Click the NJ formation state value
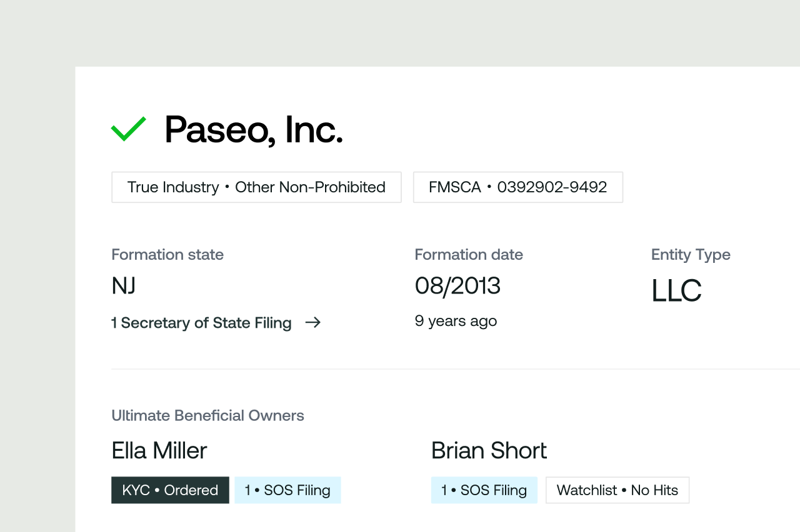Screen dimensions: 800x532 tap(124, 286)
